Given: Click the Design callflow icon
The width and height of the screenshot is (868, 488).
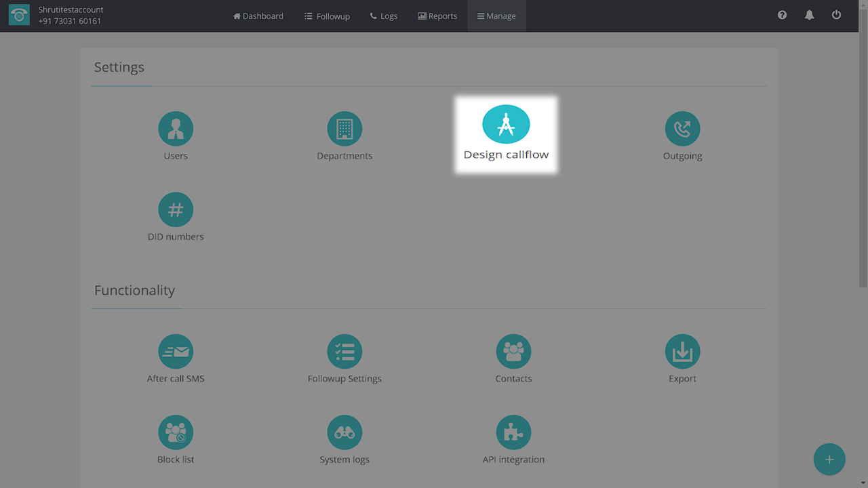Looking at the screenshot, I should point(506,125).
